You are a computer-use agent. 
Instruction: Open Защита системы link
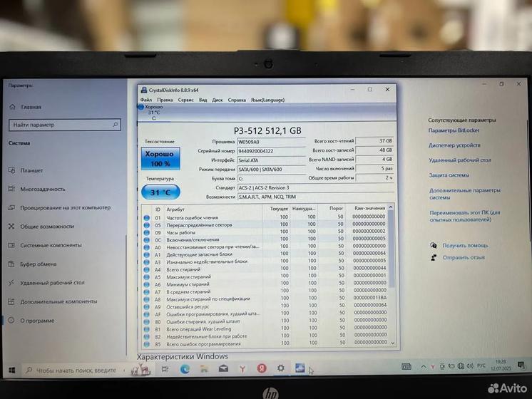pos(449,175)
